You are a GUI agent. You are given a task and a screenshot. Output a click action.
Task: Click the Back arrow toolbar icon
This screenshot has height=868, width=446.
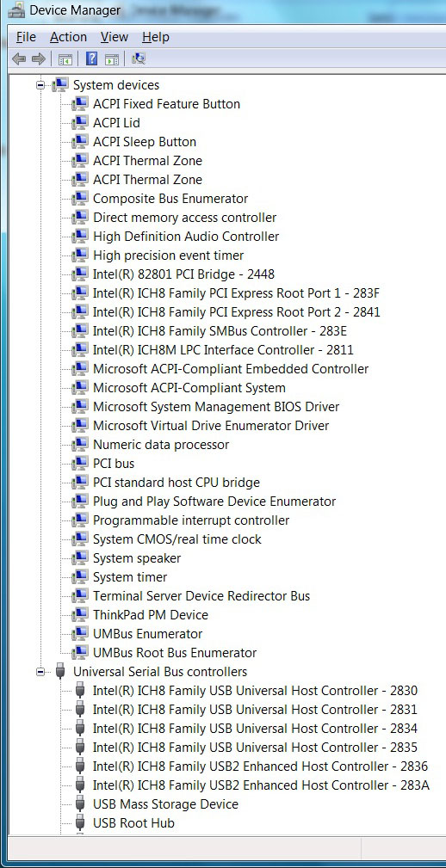click(x=19, y=58)
